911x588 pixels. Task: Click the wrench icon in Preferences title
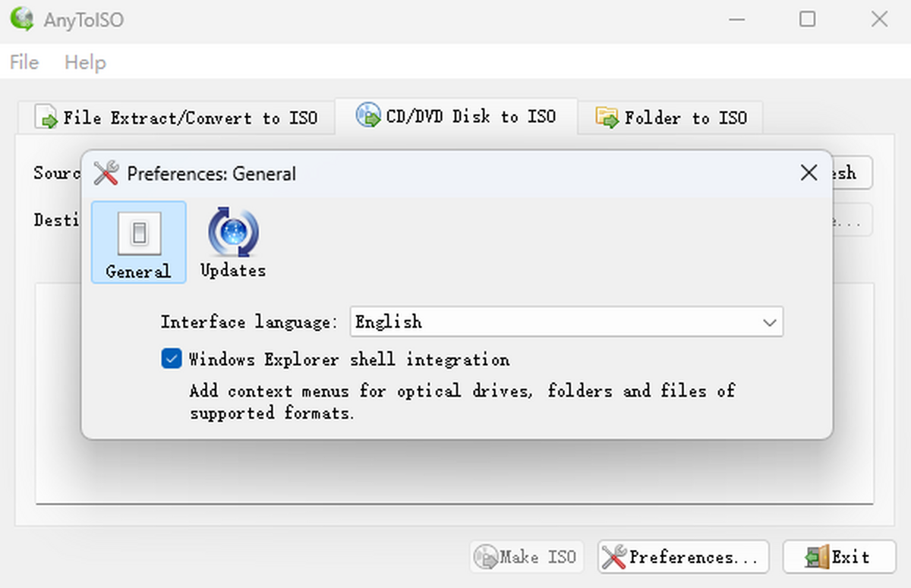pyautogui.click(x=106, y=174)
